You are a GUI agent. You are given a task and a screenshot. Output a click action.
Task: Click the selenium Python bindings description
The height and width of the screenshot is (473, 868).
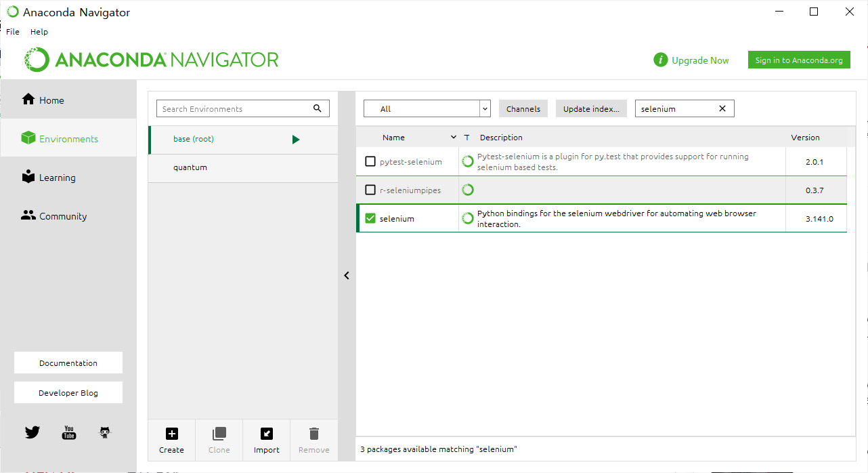point(617,218)
